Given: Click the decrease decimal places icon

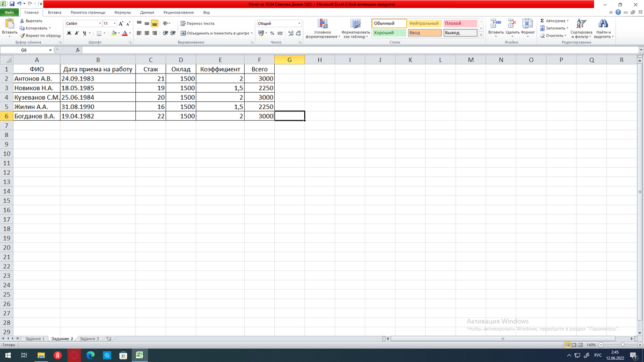Looking at the screenshot, I should (298, 33).
